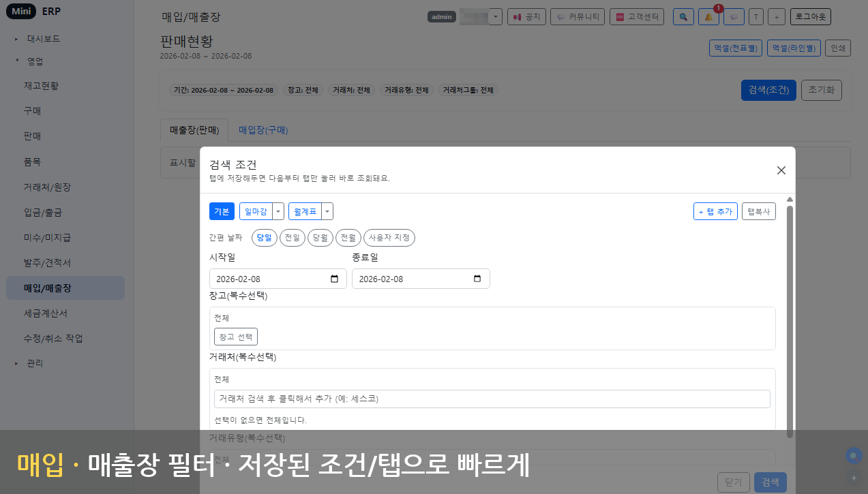
Task: Click the 시작일 date input field
Action: (278, 279)
